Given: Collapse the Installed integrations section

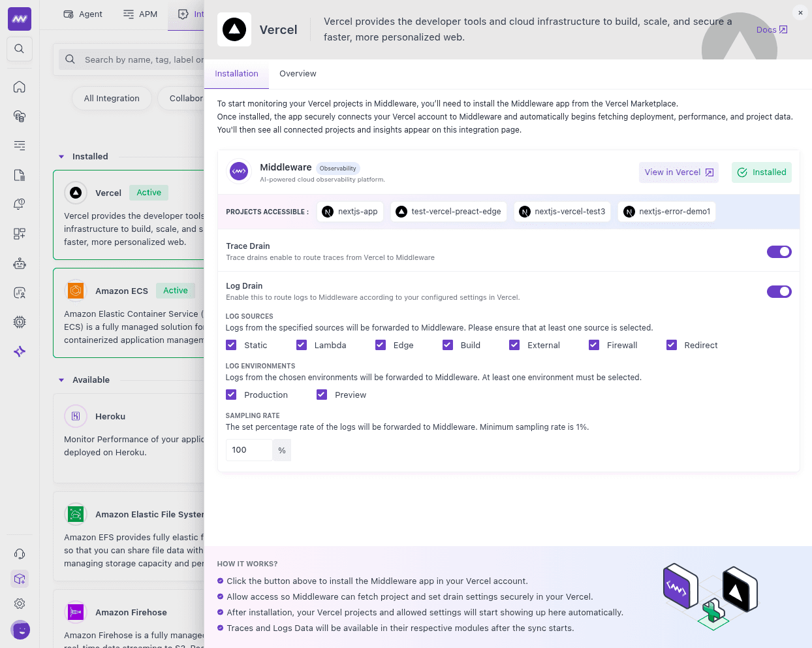Looking at the screenshot, I should [x=61, y=156].
